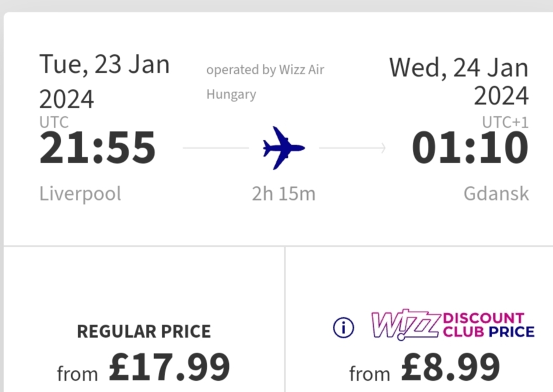The image size is (553, 392).
Task: Click the operated by Wizz Air Hungary text
Action: (x=265, y=82)
